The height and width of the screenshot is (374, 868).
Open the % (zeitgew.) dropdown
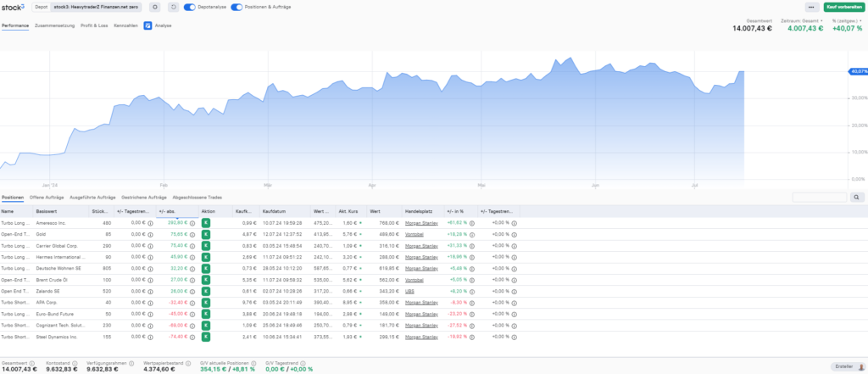847,20
